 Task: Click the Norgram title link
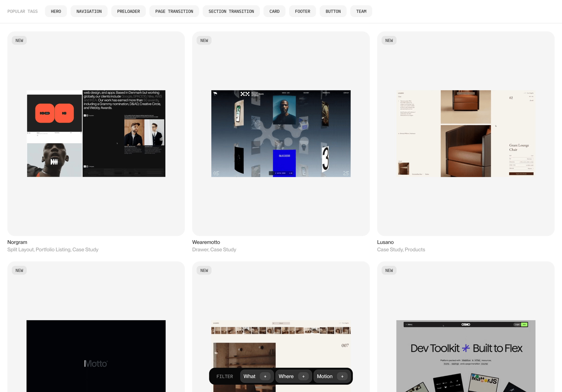[x=17, y=242]
